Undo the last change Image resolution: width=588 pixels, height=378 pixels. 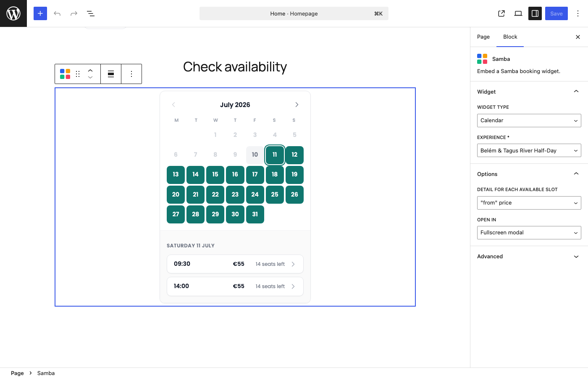57,13
